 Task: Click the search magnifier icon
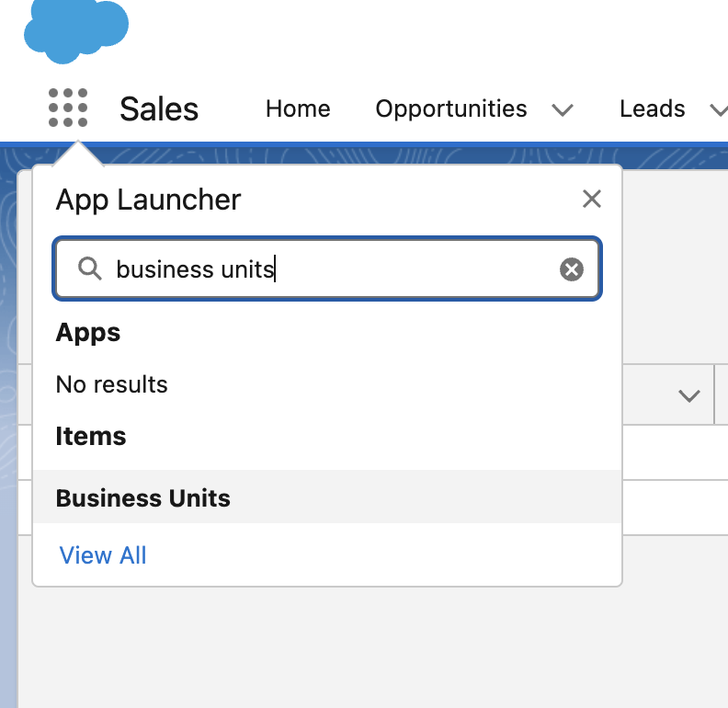pyautogui.click(x=89, y=269)
